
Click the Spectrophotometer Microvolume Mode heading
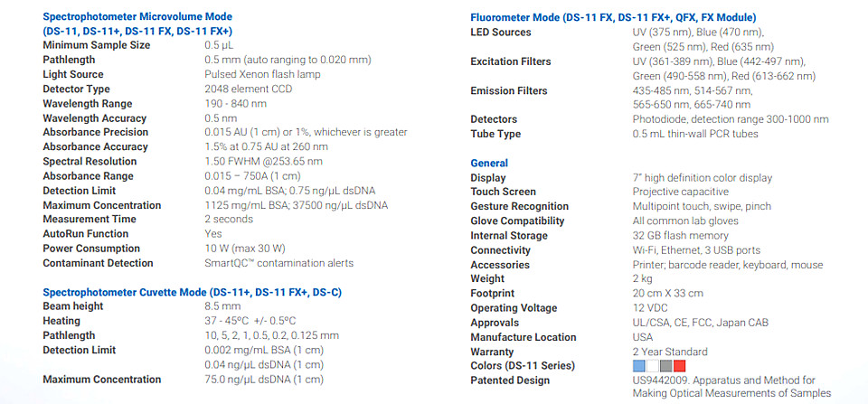[137, 23]
